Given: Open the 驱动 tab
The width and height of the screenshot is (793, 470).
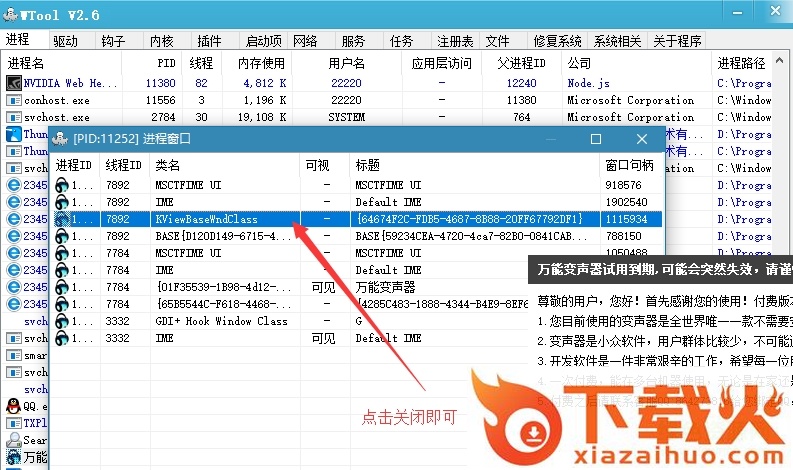Looking at the screenshot, I should (x=66, y=41).
